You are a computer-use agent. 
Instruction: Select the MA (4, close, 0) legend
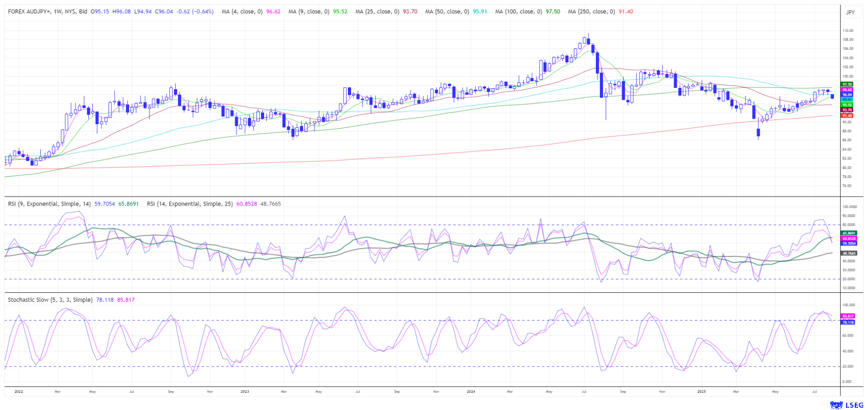pos(242,12)
